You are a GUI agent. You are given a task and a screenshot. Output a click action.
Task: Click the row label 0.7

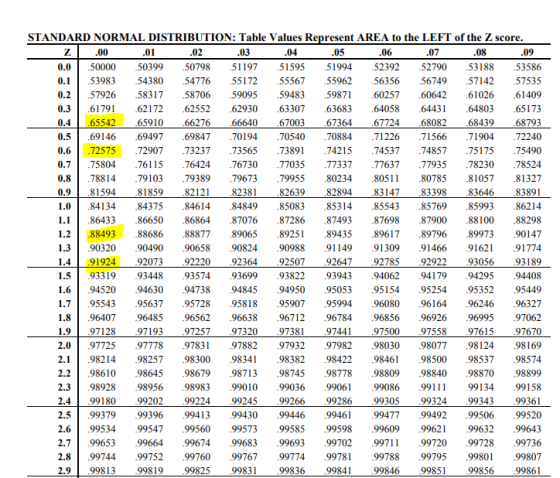pyautogui.click(x=64, y=164)
